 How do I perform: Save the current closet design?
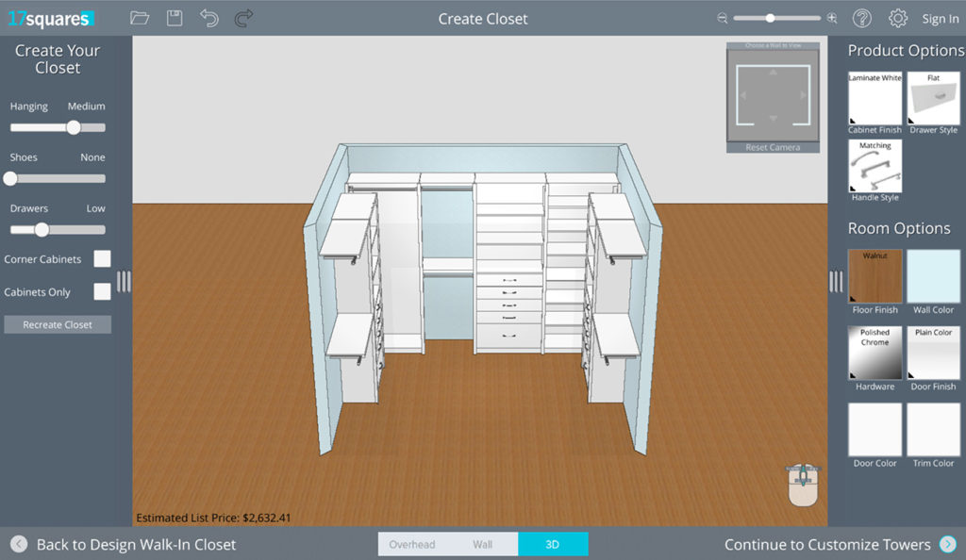(174, 17)
